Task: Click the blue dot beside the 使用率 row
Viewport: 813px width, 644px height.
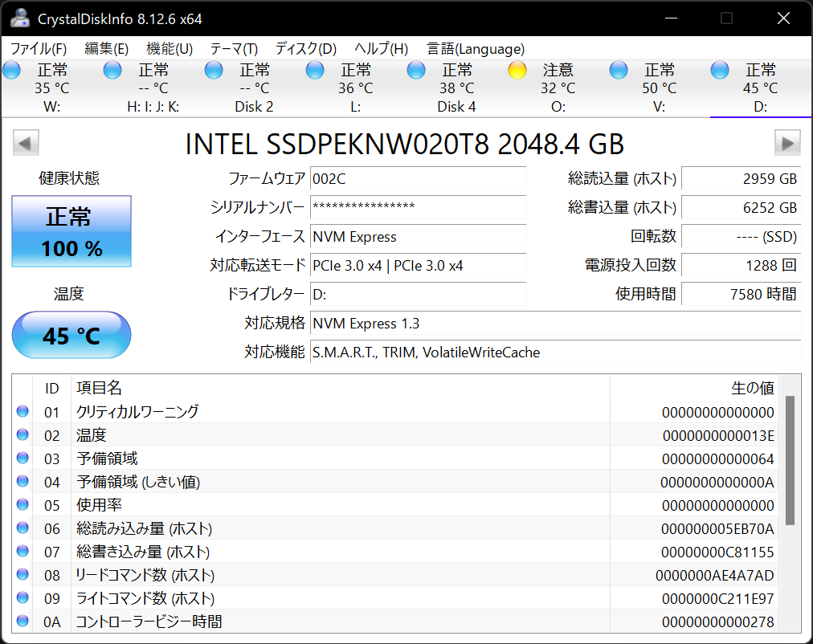Action: tap(22, 505)
